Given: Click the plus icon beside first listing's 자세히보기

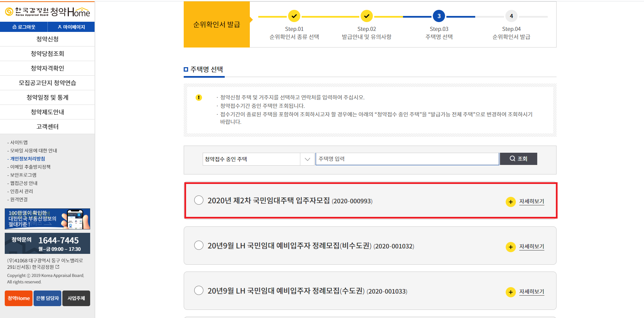Looking at the screenshot, I should (510, 202).
